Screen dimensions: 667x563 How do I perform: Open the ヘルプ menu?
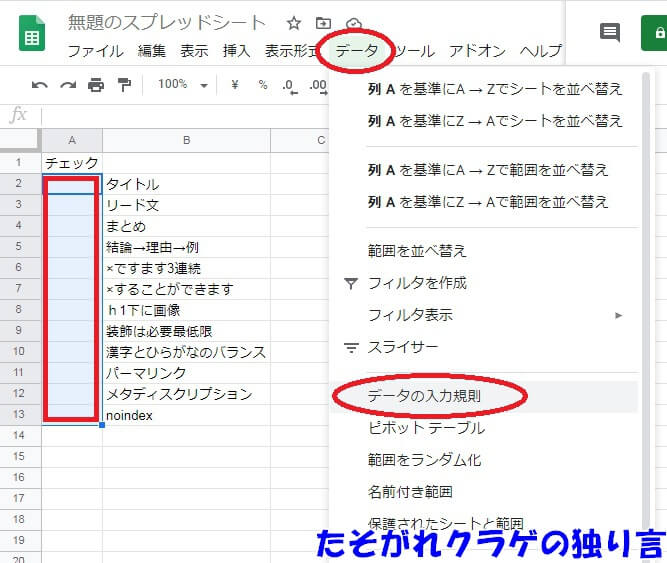point(541,51)
